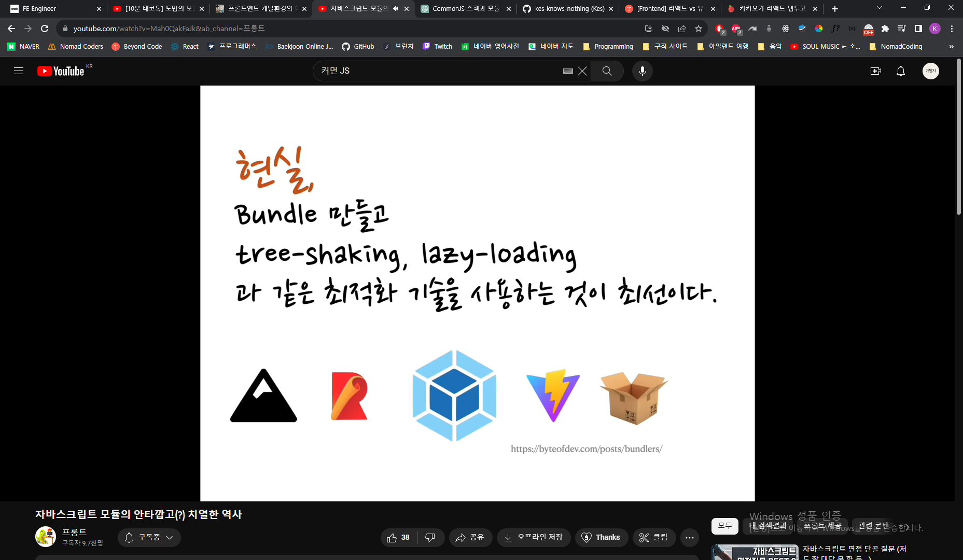Viewport: 963px width, 560px height.
Task: Go back to the previous page
Action: tap(11, 29)
